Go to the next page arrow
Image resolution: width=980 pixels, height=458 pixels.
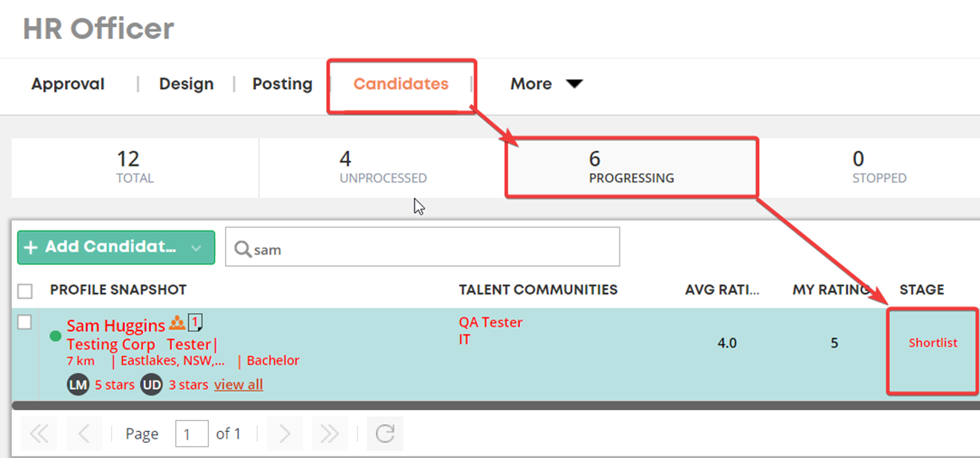(x=284, y=434)
